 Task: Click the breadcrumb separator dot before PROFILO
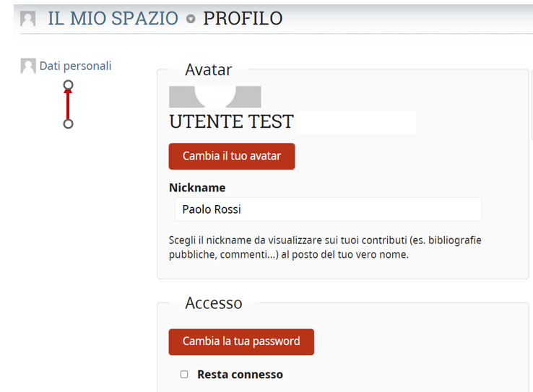coord(191,19)
